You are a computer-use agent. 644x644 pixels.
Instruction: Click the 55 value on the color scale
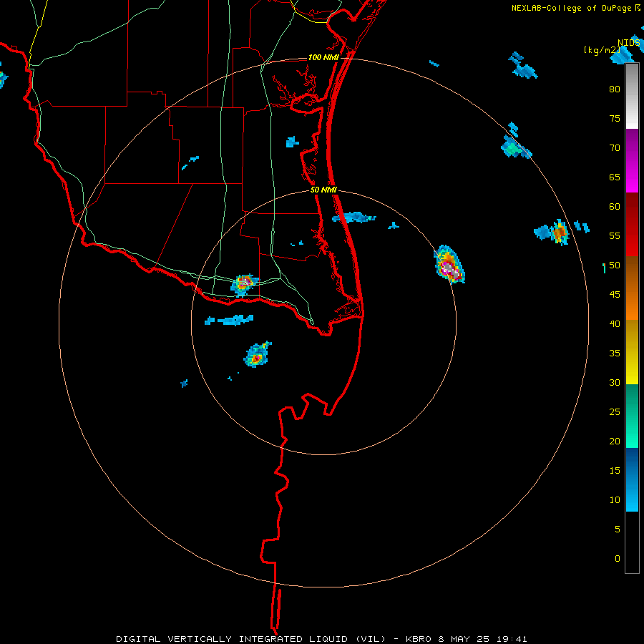(615, 235)
